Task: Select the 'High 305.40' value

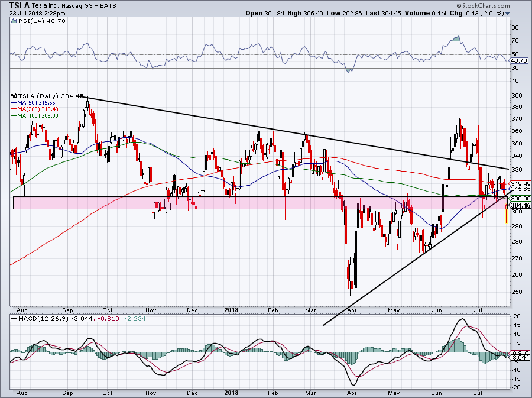Action: [x=304, y=13]
